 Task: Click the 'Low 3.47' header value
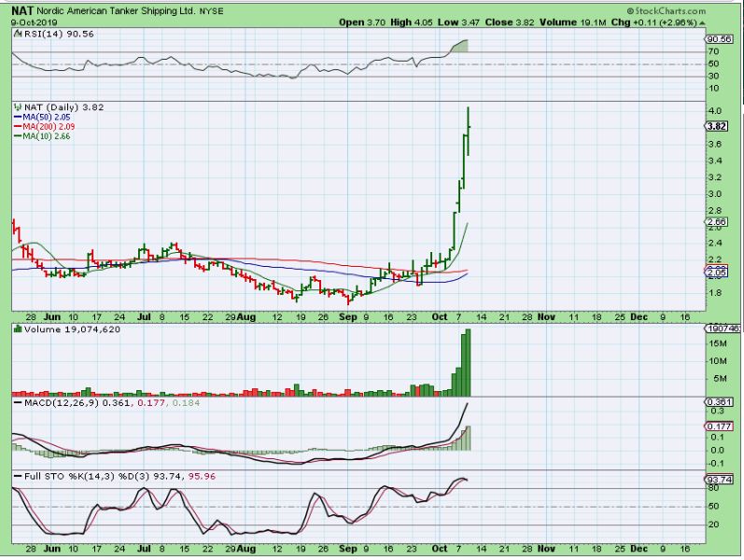pos(458,22)
